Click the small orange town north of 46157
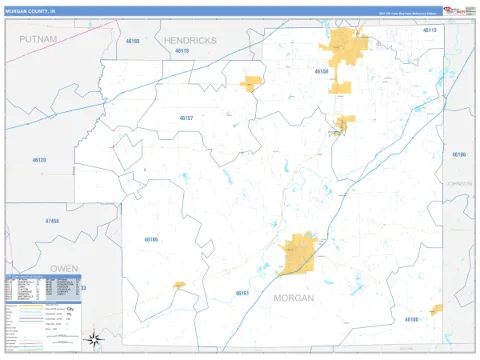The height and width of the screenshot is (360, 480). (x=251, y=83)
